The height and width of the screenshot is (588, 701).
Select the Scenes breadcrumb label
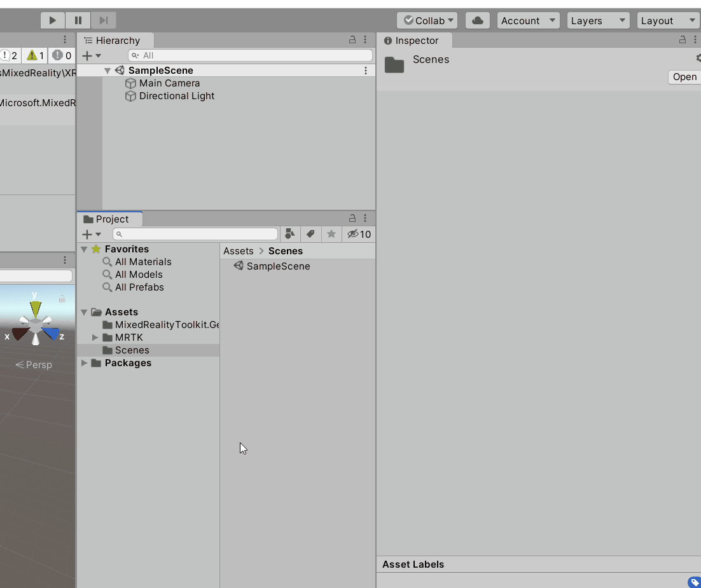(x=286, y=251)
